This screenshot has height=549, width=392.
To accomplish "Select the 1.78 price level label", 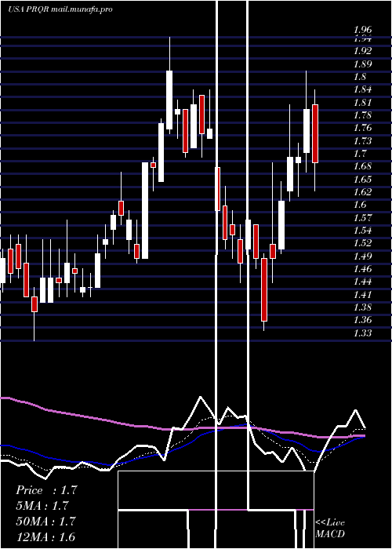I will 362,115.
